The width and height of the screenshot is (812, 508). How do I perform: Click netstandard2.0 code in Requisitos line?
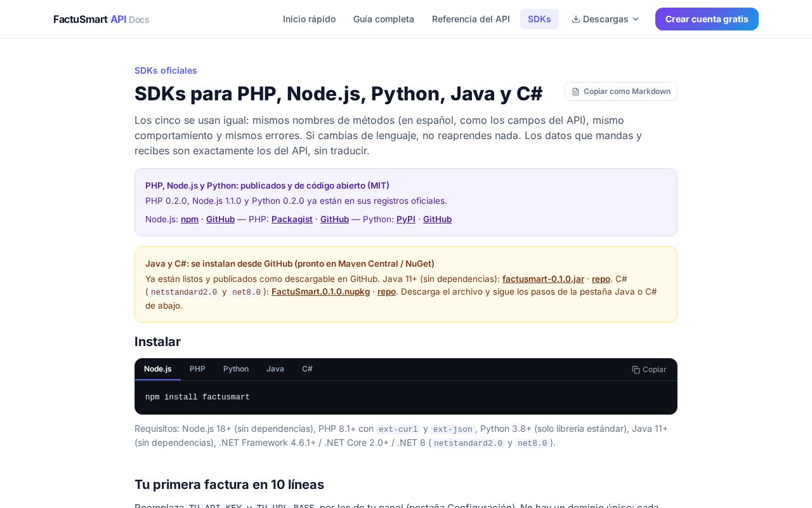tap(468, 443)
